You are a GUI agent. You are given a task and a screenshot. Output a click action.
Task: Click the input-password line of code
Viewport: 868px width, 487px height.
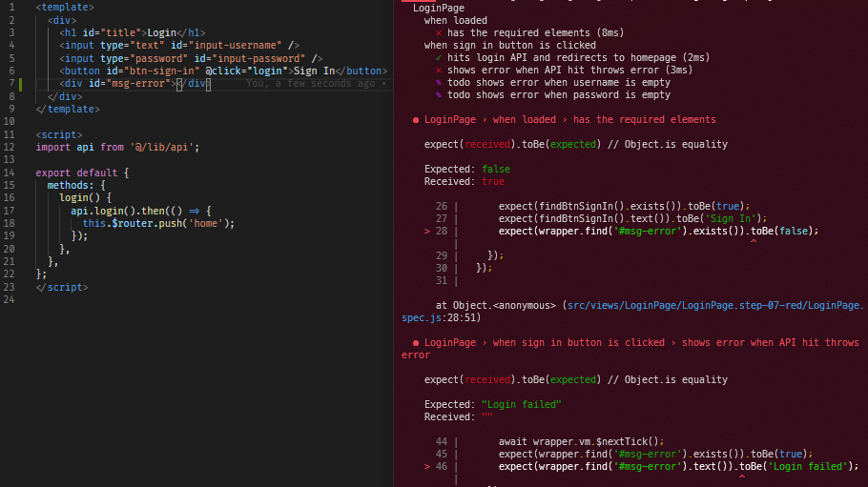191,58
